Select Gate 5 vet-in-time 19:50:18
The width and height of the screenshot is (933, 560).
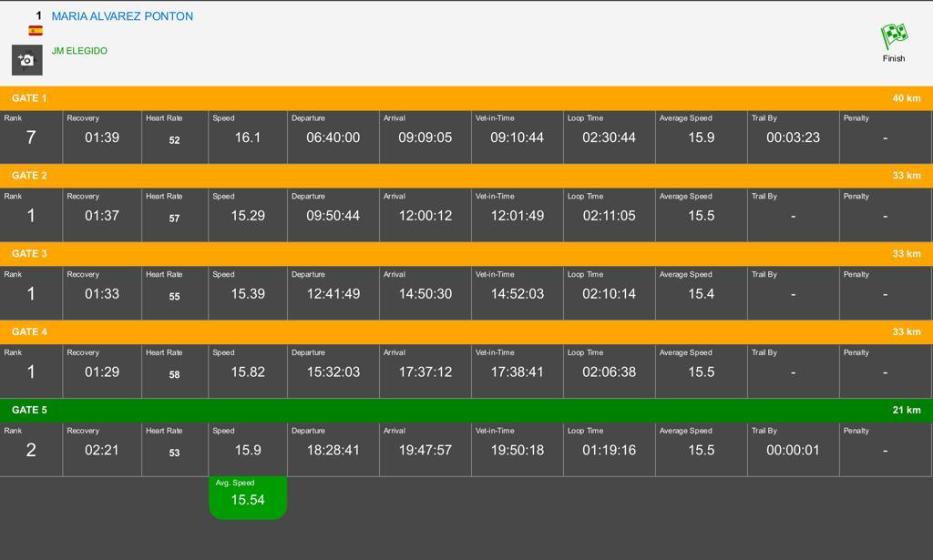coord(517,450)
